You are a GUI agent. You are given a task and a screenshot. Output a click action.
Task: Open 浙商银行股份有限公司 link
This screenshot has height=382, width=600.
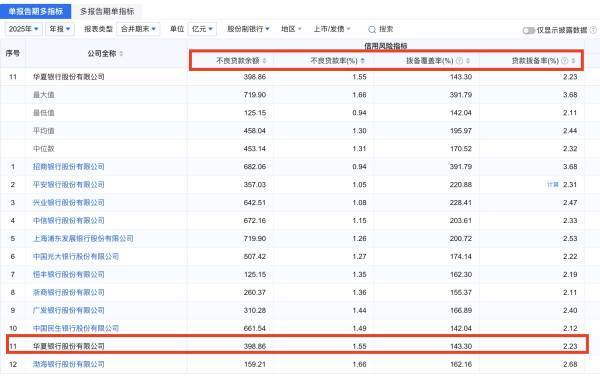point(68,292)
